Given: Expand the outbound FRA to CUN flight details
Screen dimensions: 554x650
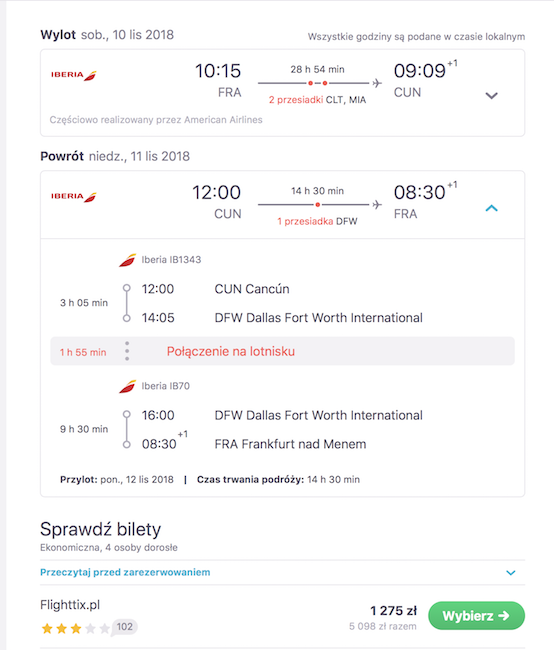Looking at the screenshot, I should (491, 96).
